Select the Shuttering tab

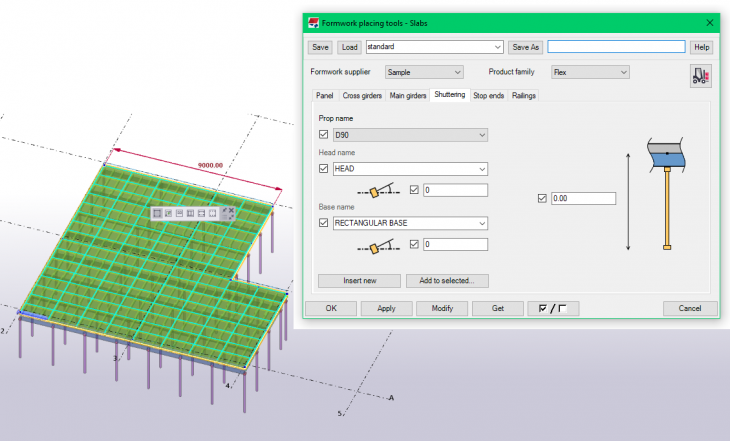click(450, 95)
